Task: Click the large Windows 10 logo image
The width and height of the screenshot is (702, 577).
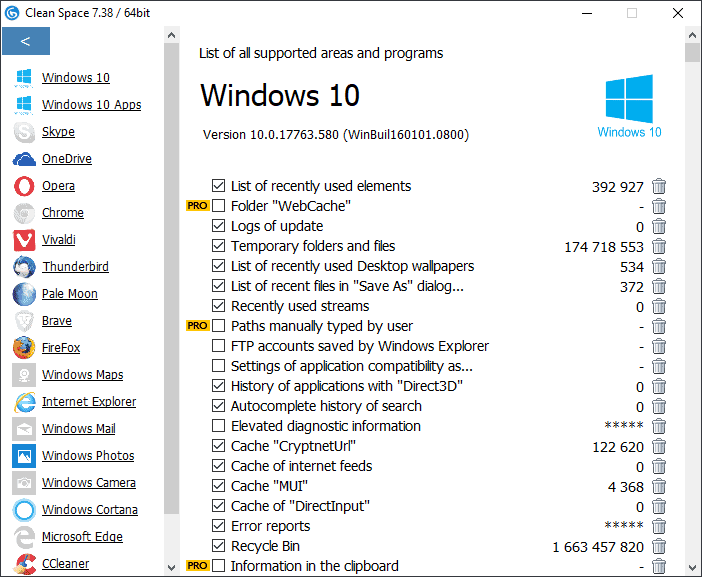Action: pos(629,106)
